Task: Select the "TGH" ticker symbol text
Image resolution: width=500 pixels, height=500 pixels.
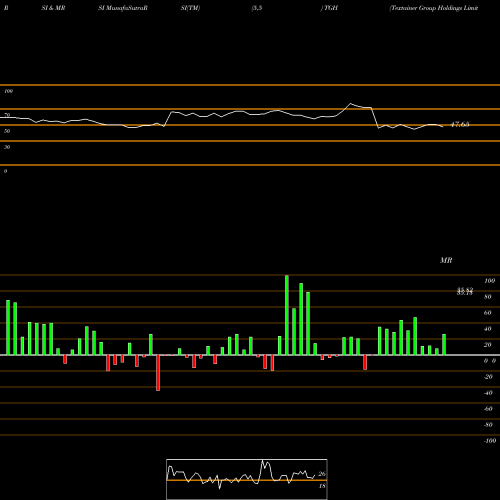Action: coord(331,8)
